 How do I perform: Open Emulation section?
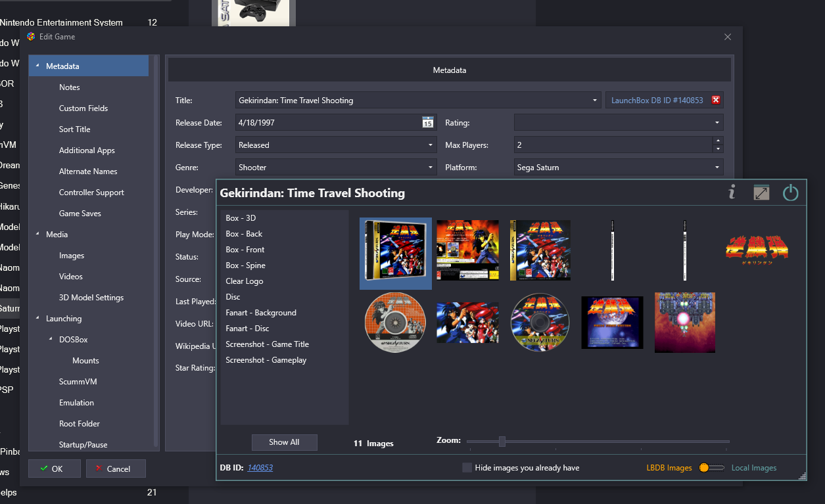point(76,403)
